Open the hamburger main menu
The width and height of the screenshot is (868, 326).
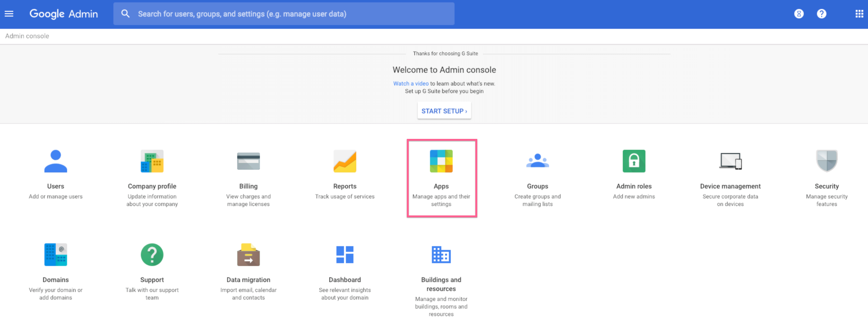(x=9, y=14)
